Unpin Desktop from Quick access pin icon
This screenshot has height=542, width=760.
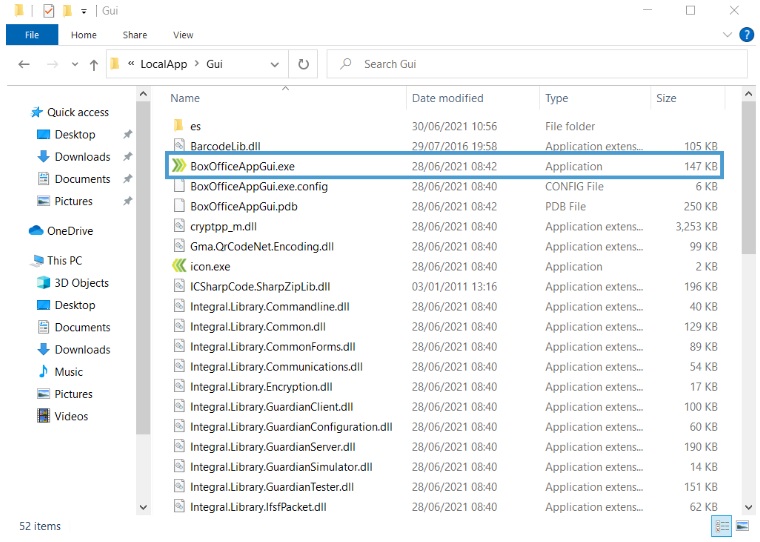(x=127, y=134)
